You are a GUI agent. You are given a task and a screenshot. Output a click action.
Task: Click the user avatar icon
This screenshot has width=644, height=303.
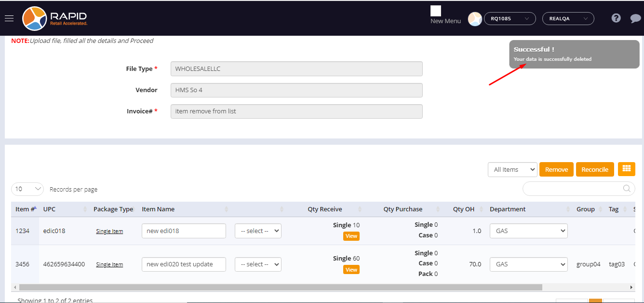tap(475, 19)
